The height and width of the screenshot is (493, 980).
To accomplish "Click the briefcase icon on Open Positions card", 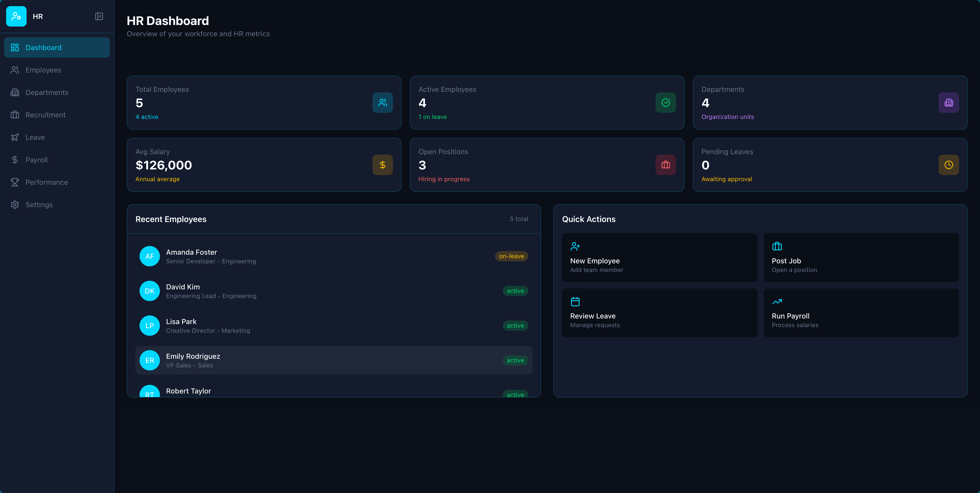I will (665, 165).
